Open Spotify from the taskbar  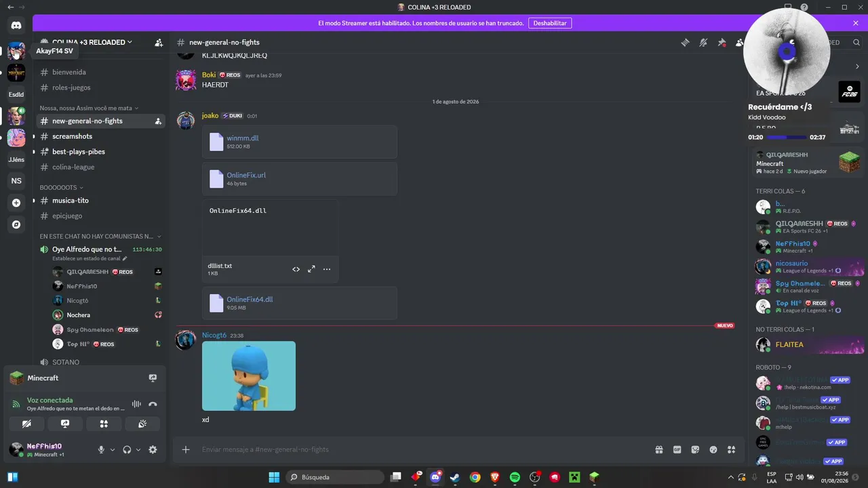click(515, 477)
